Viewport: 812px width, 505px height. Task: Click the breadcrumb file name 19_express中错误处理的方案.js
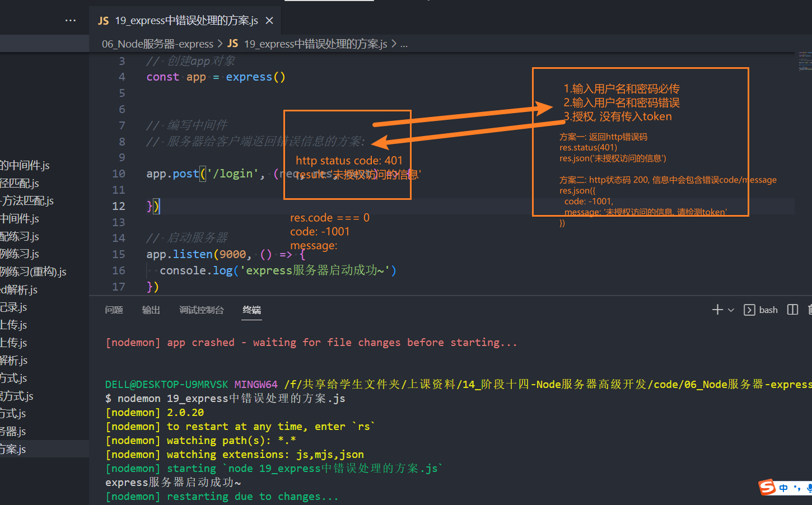315,44
